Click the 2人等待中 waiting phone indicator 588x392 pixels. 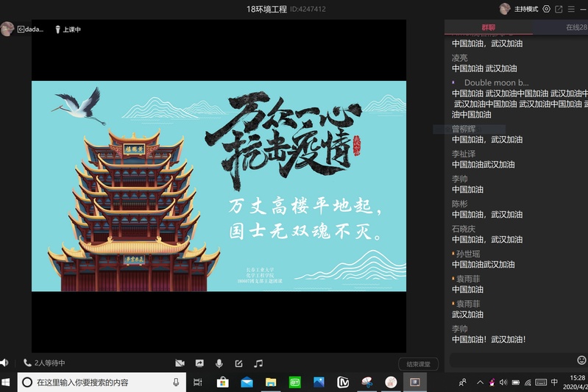tap(44, 363)
